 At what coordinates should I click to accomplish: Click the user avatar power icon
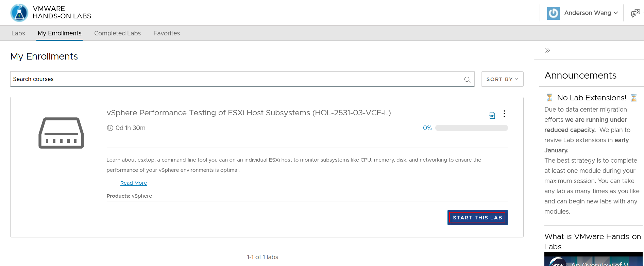pos(553,13)
